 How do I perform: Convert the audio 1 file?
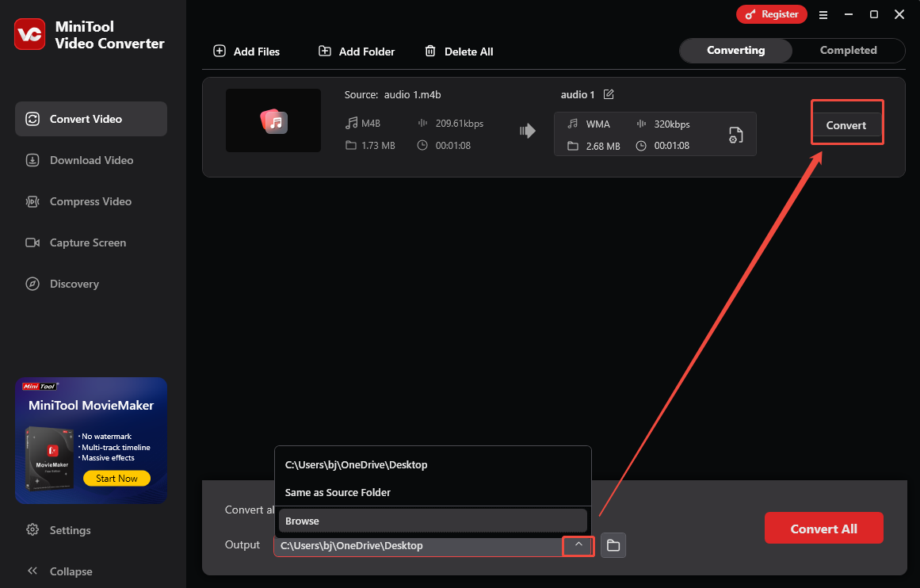tap(846, 125)
